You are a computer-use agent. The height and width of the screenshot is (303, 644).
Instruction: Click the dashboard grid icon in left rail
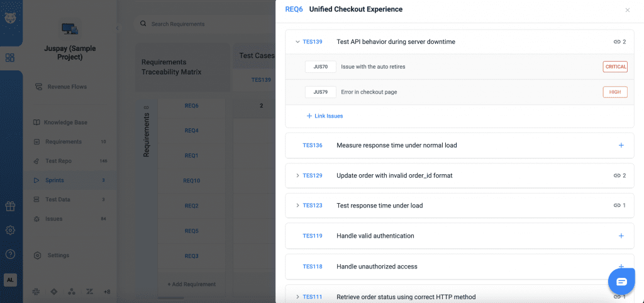tap(10, 58)
